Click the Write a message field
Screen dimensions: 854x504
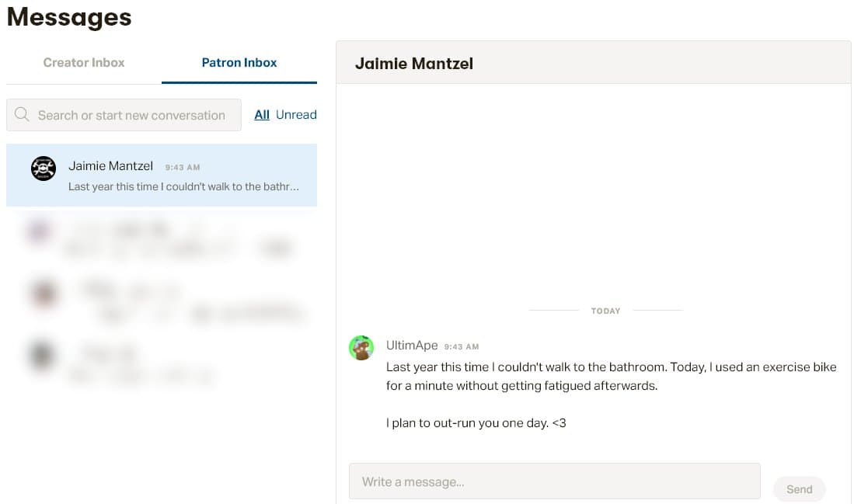click(555, 481)
